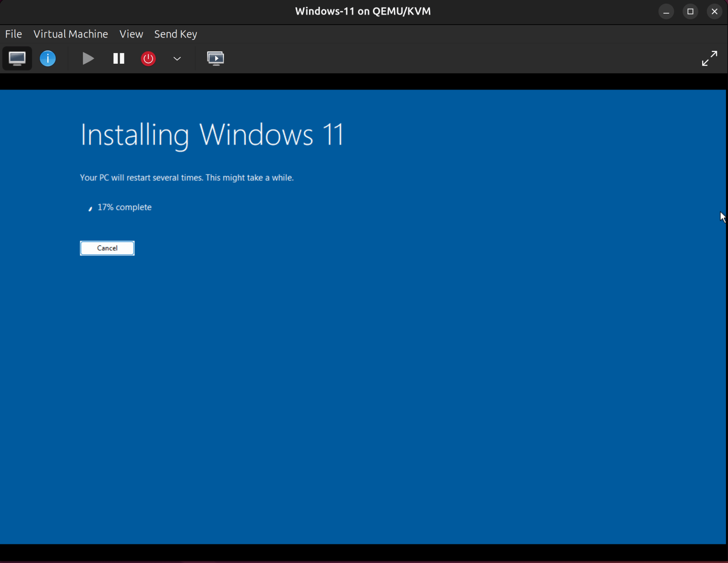The width and height of the screenshot is (728, 563).
Task: Click the 17% complete progress spinner
Action: (90, 208)
